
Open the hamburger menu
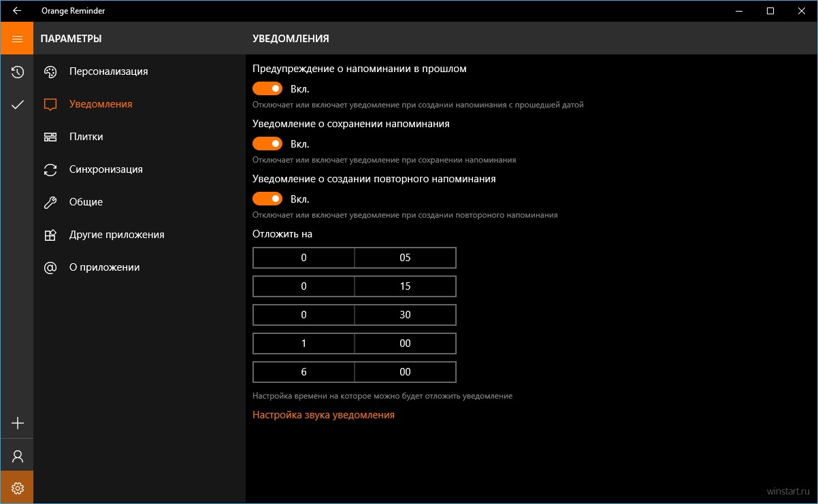(x=17, y=39)
